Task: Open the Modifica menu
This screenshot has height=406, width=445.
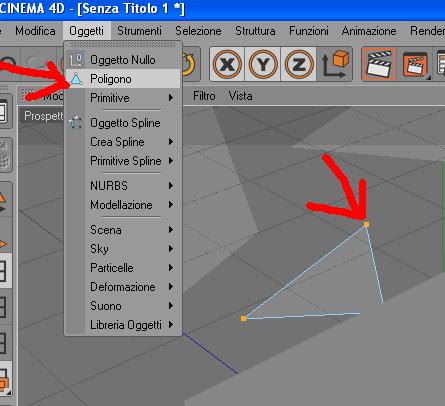Action: [35, 31]
